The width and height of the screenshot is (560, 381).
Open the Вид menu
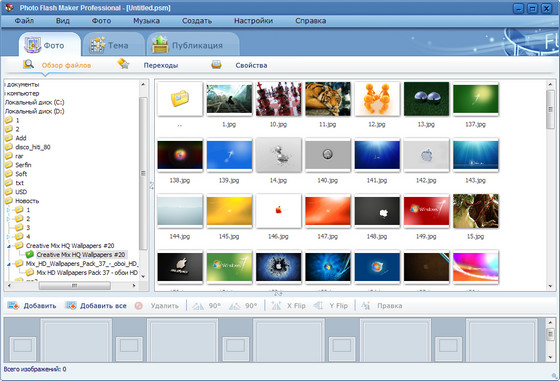click(62, 21)
